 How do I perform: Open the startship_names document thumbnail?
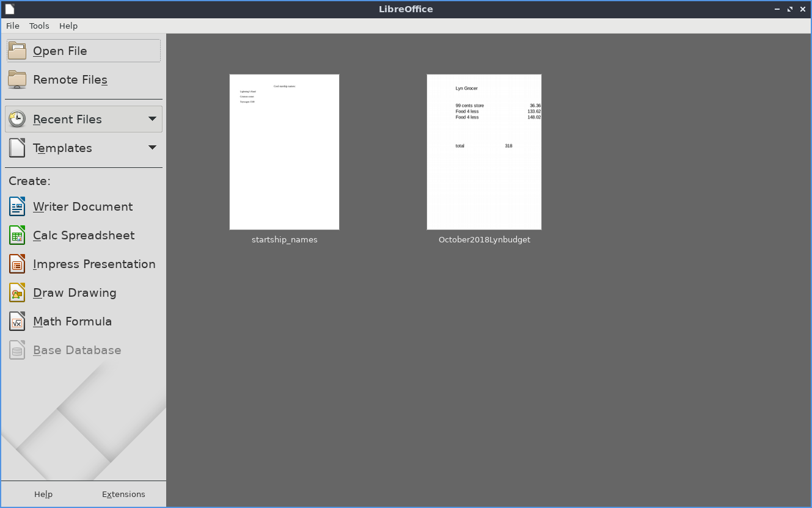pyautogui.click(x=284, y=152)
